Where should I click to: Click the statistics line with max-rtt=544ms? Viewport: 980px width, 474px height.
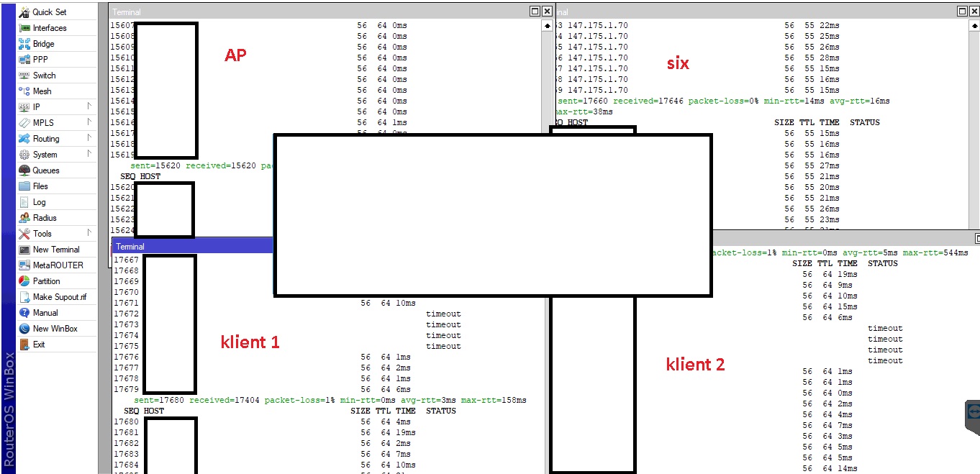pos(840,252)
